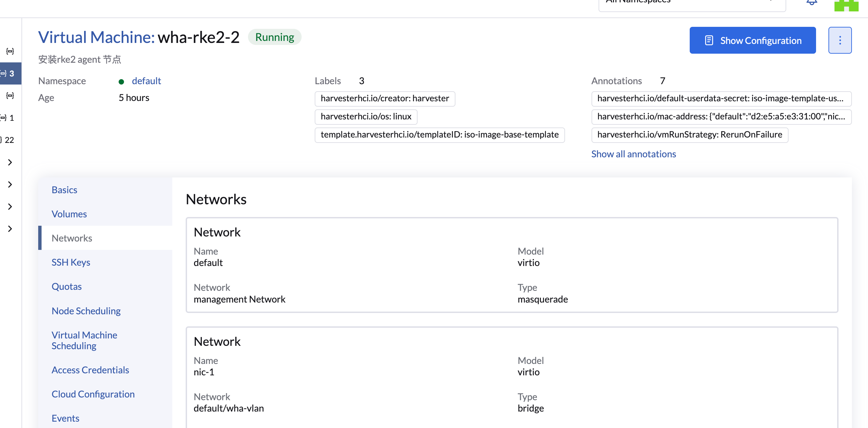This screenshot has height=428, width=868.
Task: Open the default namespace link
Action: pyautogui.click(x=146, y=81)
